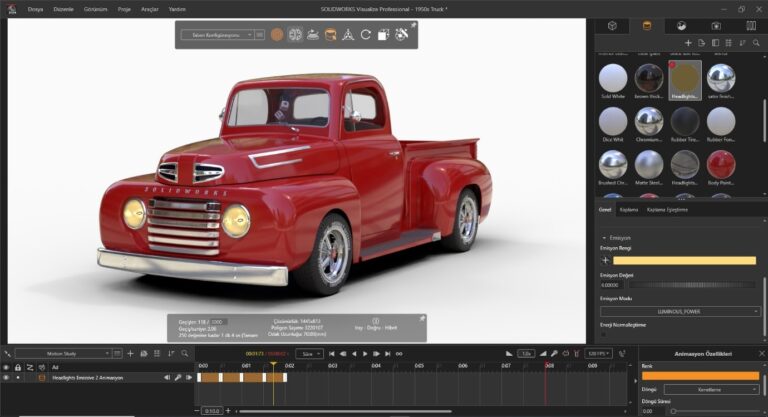Screen dimensions: 768x417
Task: Select the Body Paint red appearance
Action: point(720,165)
